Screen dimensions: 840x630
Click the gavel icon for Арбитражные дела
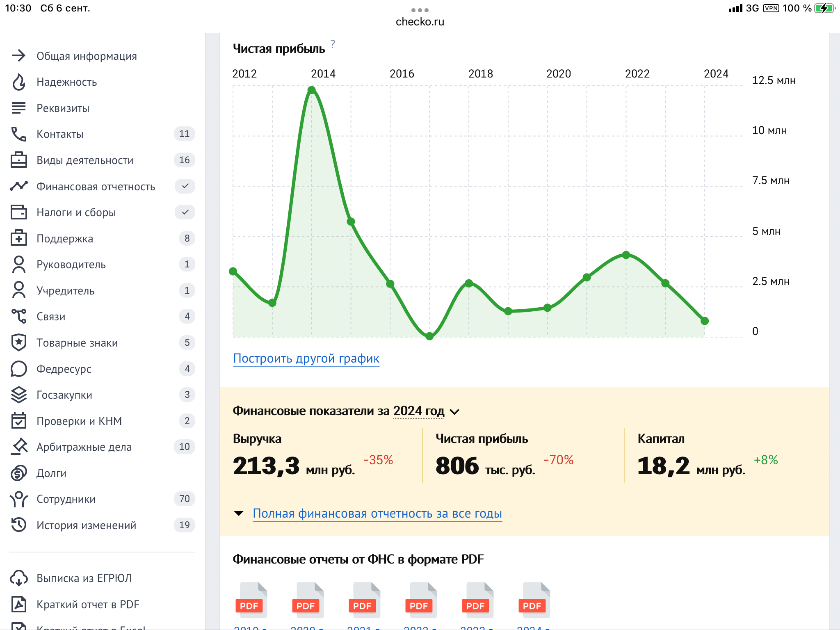pos(18,447)
